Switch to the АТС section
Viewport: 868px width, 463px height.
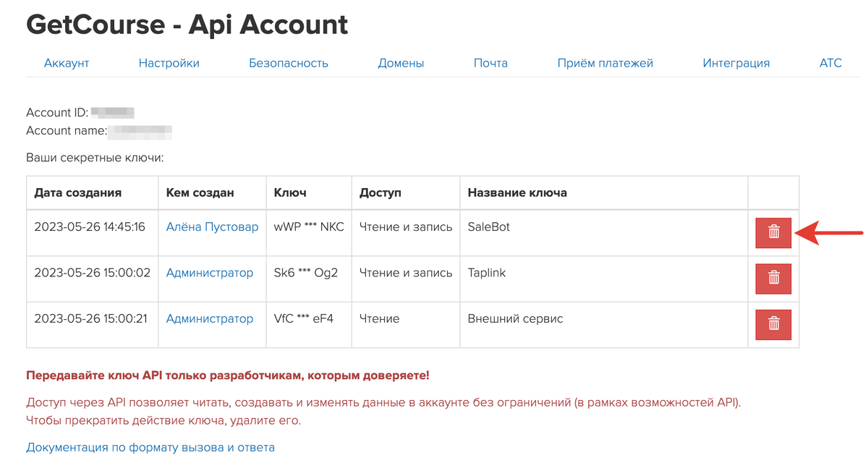(830, 63)
